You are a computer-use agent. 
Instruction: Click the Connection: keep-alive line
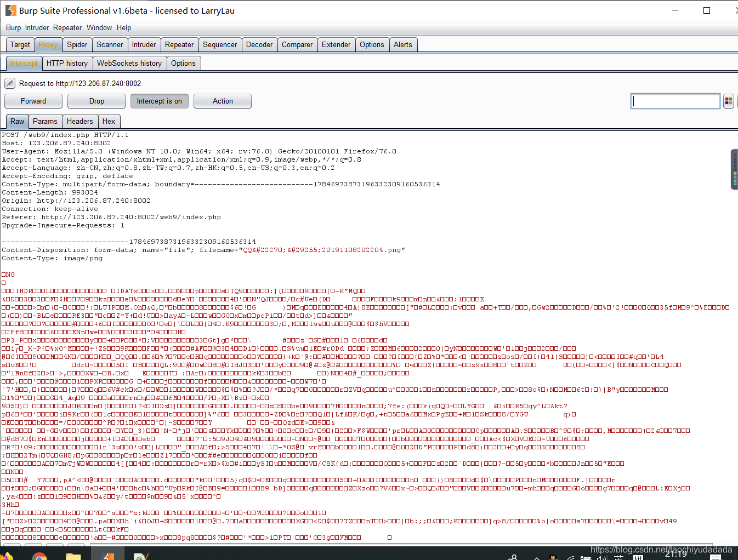50,209
